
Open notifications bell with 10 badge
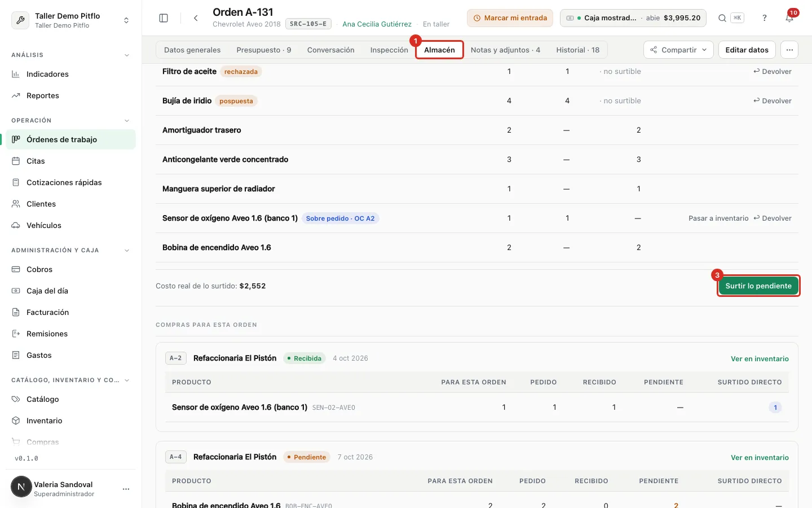[x=789, y=18]
